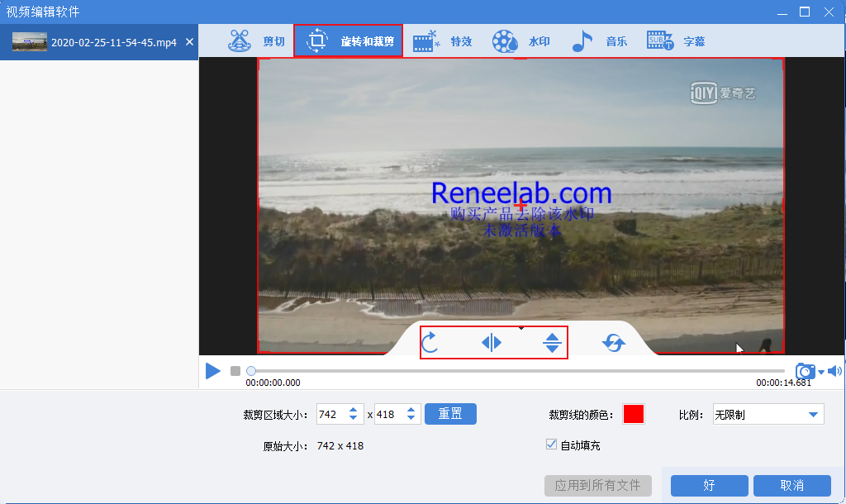
Task: Play the video preview
Action: (x=212, y=371)
